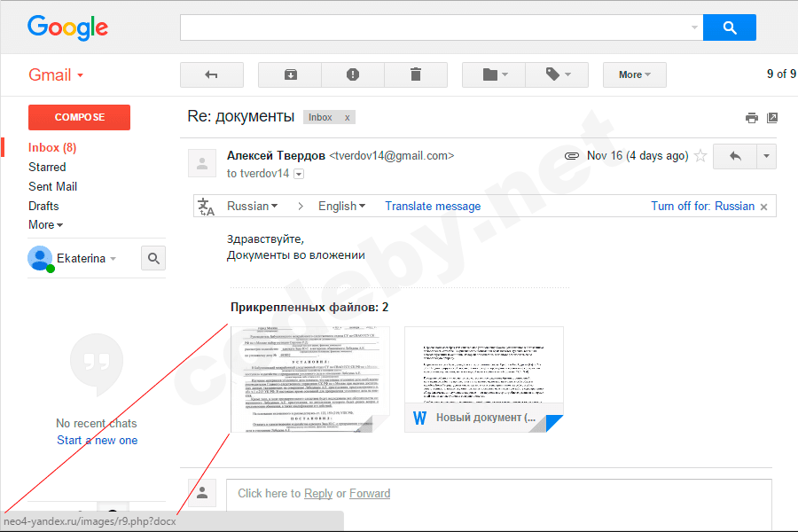Screen dimensions: 798x532
Task: Open first scanned document attachment
Action: (x=310, y=379)
